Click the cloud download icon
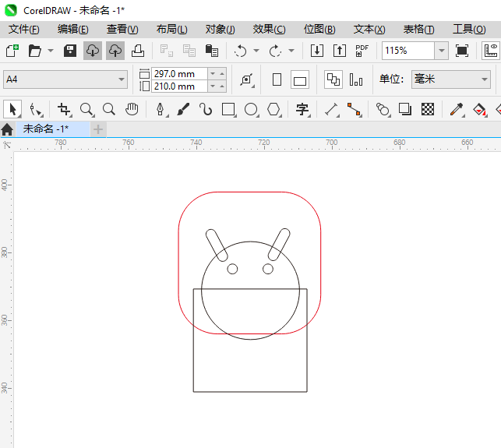Screen dimensions: 501x448 click(x=93, y=51)
